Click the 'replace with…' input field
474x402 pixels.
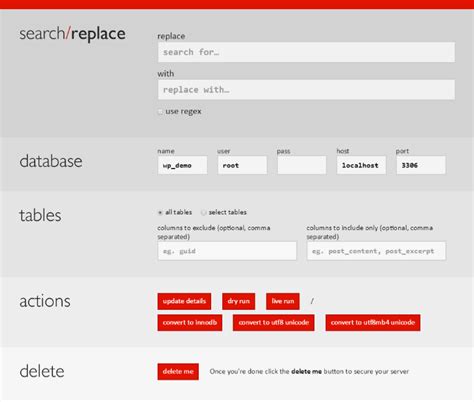306,90
